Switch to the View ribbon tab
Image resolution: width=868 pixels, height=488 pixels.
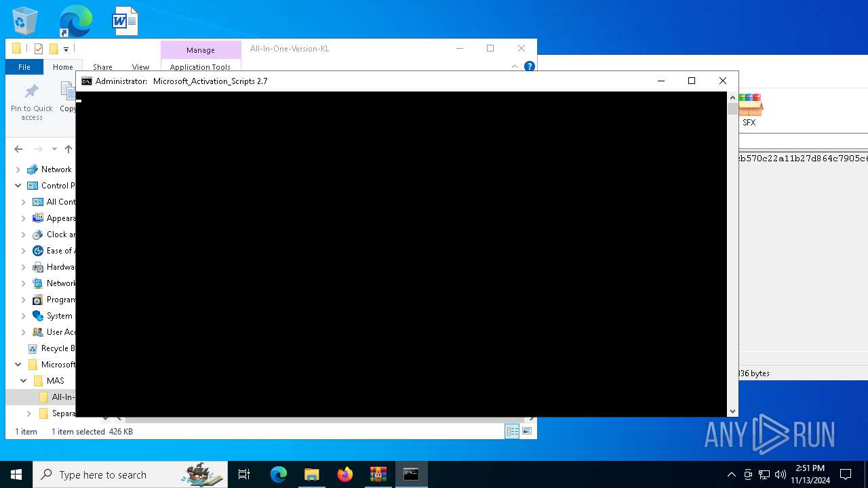coord(140,67)
